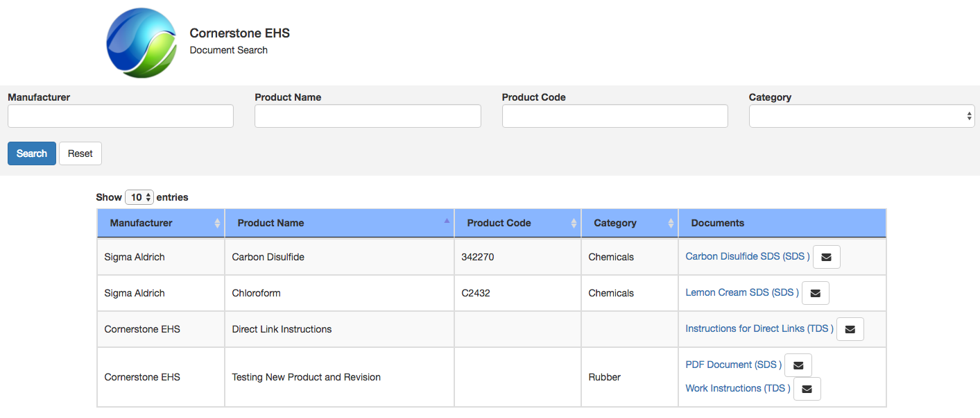Click envelope icon next to PDF Document
Viewport: 980px width, 418px height.
798,365
